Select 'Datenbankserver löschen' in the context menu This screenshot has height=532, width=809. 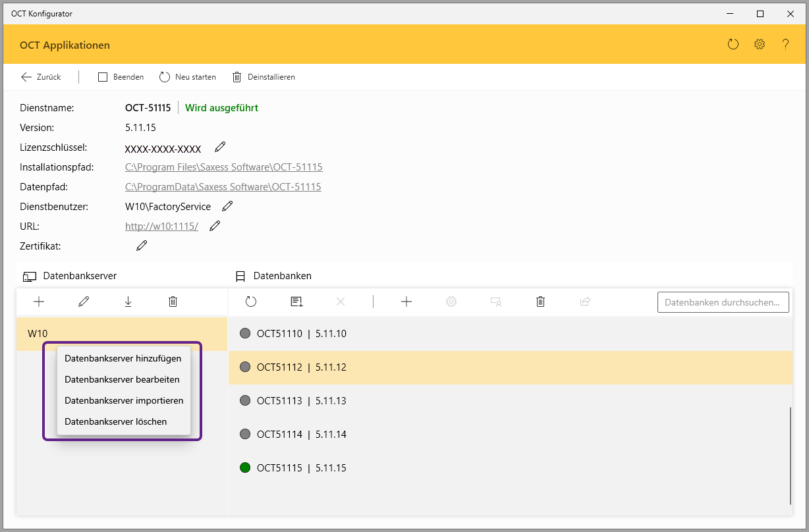click(x=116, y=421)
